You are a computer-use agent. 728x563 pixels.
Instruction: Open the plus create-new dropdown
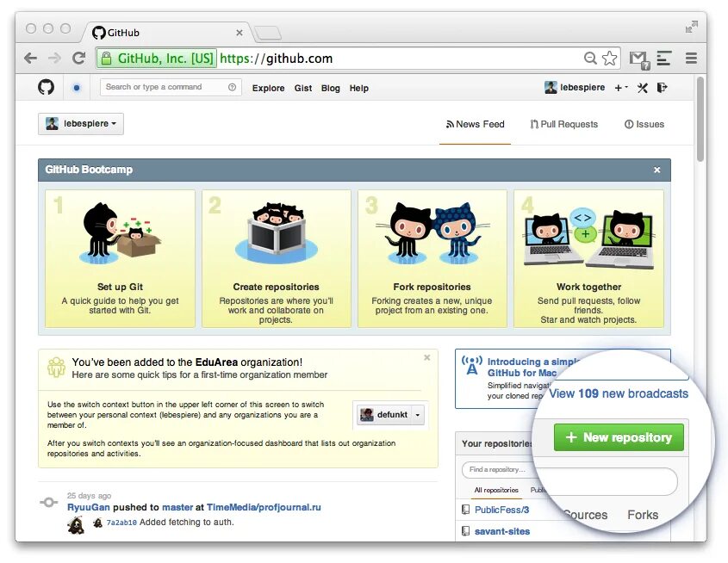click(x=621, y=88)
